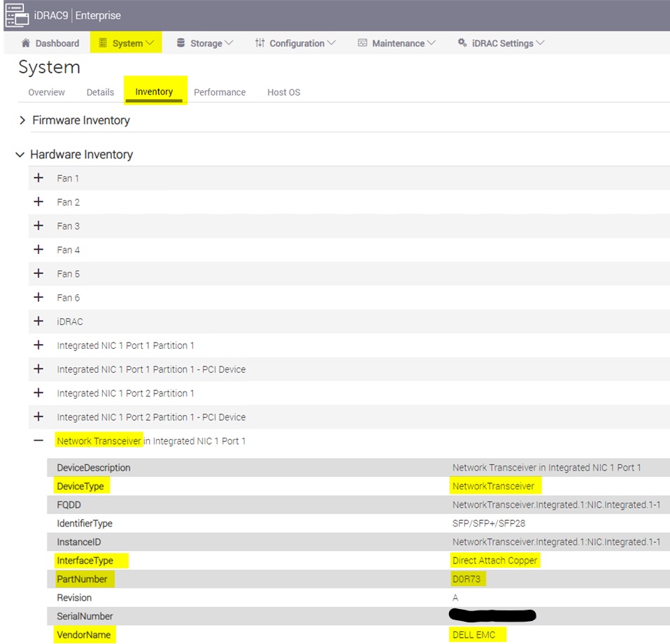Open the Maintenance dropdown chevron
The image size is (670, 644).
pos(430,43)
